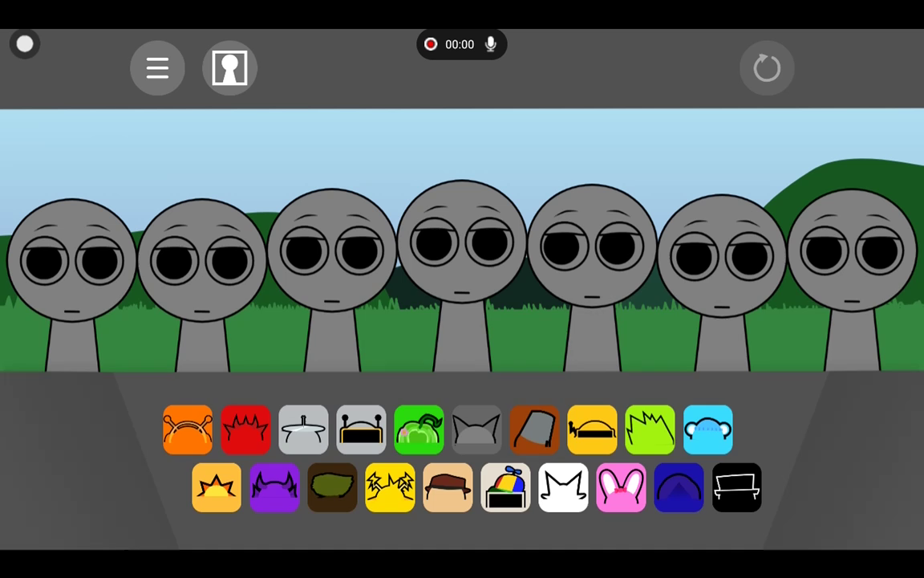This screenshot has width=924, height=578.
Task: Tap the white floating dot in corner
Action: [x=25, y=45]
